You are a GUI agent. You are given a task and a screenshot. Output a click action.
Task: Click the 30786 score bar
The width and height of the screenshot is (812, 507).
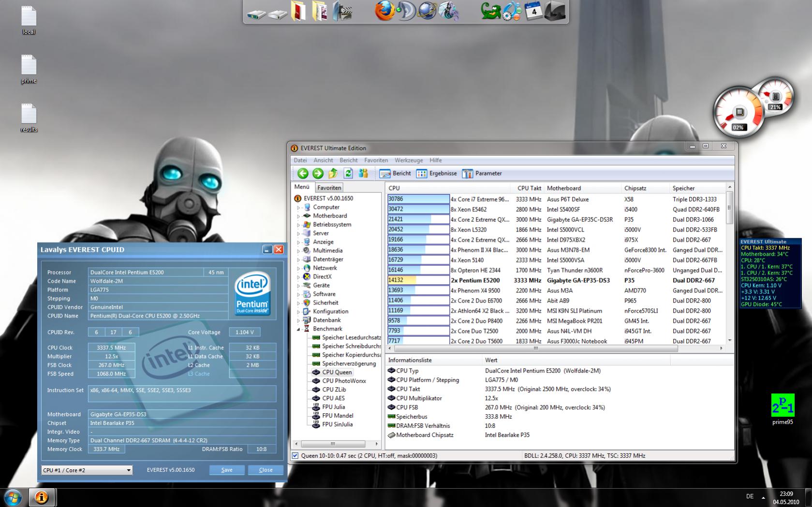tap(418, 199)
